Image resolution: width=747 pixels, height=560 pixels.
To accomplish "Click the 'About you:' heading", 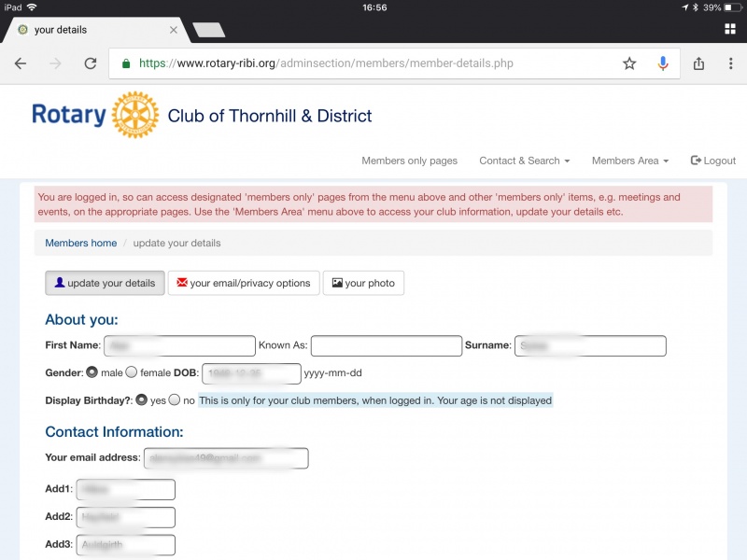I will coord(81,319).
